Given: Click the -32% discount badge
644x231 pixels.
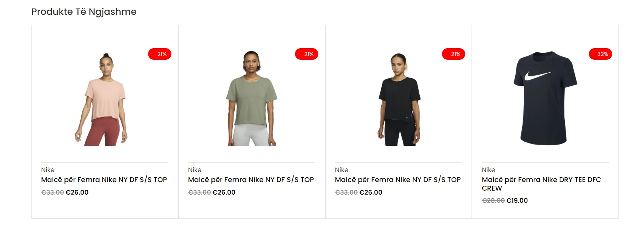Looking at the screenshot, I should (x=600, y=54).
